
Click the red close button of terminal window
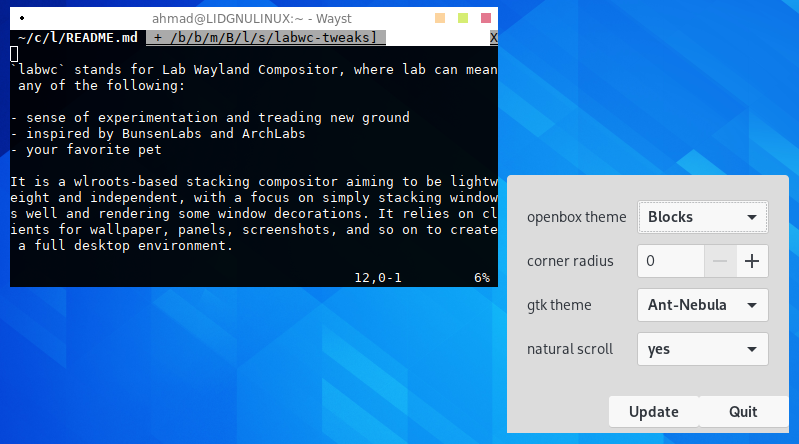point(486,18)
